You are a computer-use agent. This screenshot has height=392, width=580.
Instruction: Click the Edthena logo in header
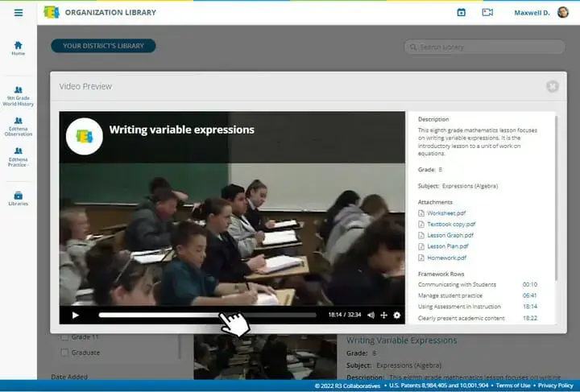[52, 12]
